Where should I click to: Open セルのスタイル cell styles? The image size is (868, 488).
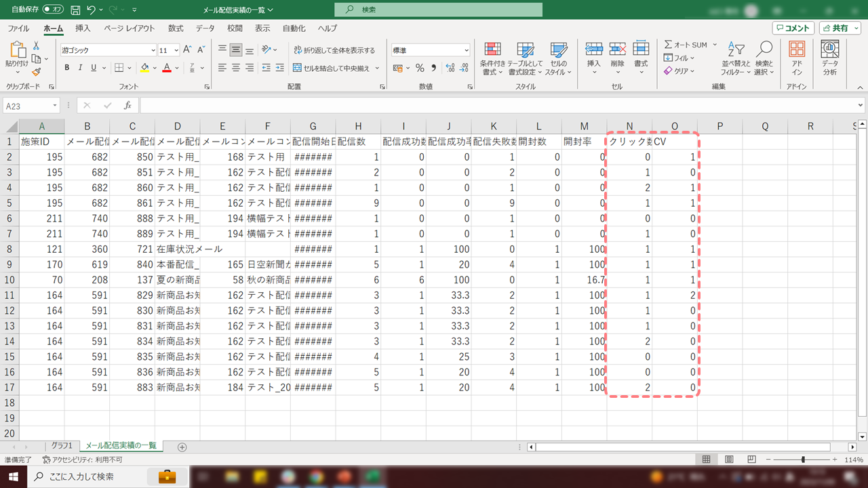[x=558, y=58]
